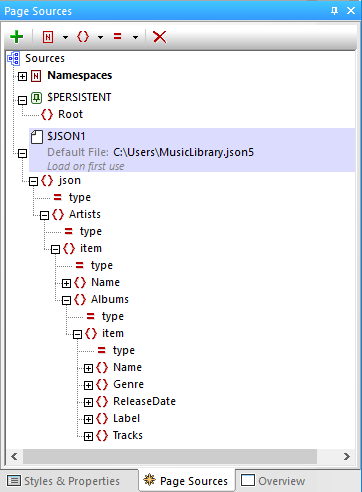This screenshot has width=362, height=492.
Task: Collapse the Albums node
Action: [66, 301]
